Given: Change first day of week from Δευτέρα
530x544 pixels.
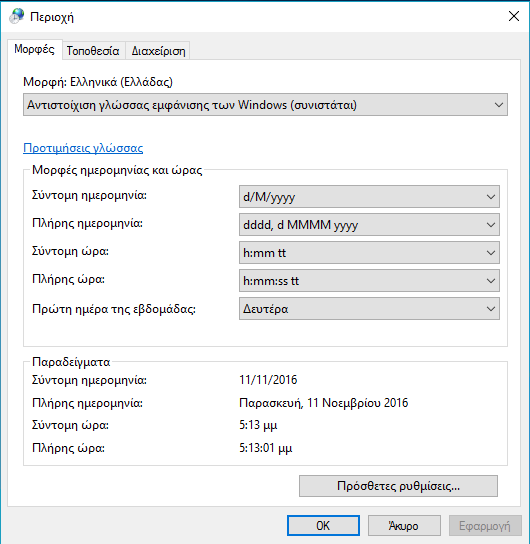Looking at the screenshot, I should [x=369, y=309].
